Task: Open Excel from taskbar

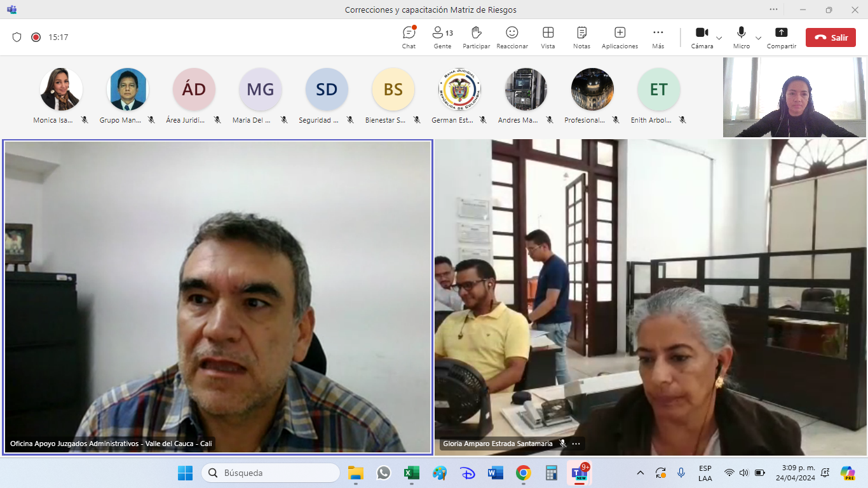Action: click(x=411, y=473)
